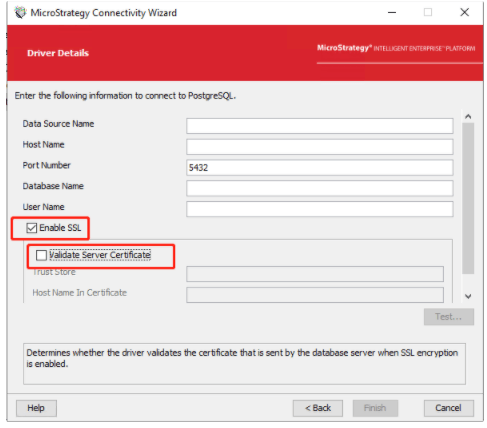Click the 'Data Source Name' label
Screen dimensions: 487x428
(58, 124)
